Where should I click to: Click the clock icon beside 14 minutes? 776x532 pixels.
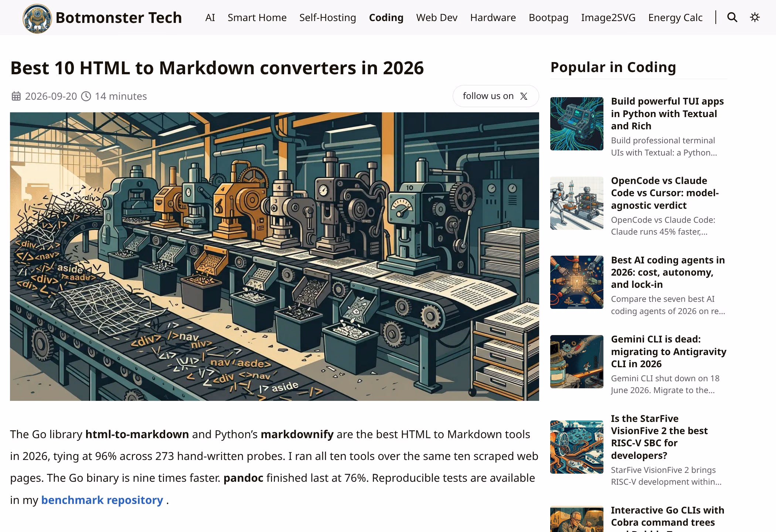pos(86,96)
